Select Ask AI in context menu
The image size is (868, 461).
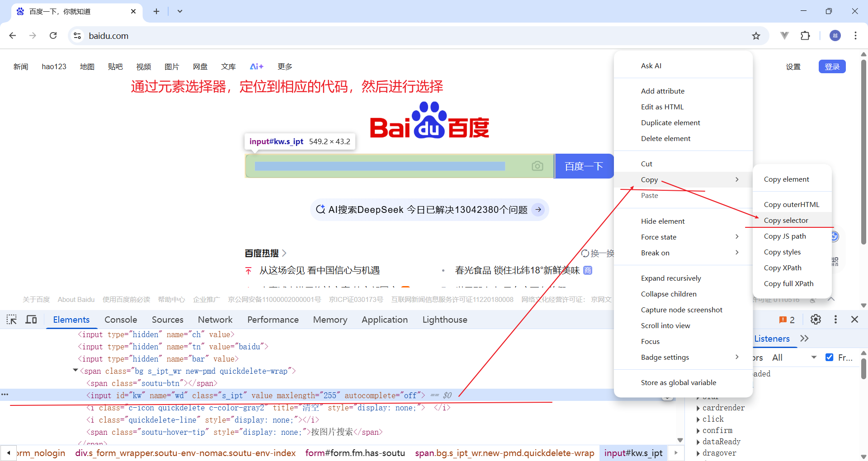pyautogui.click(x=683, y=66)
